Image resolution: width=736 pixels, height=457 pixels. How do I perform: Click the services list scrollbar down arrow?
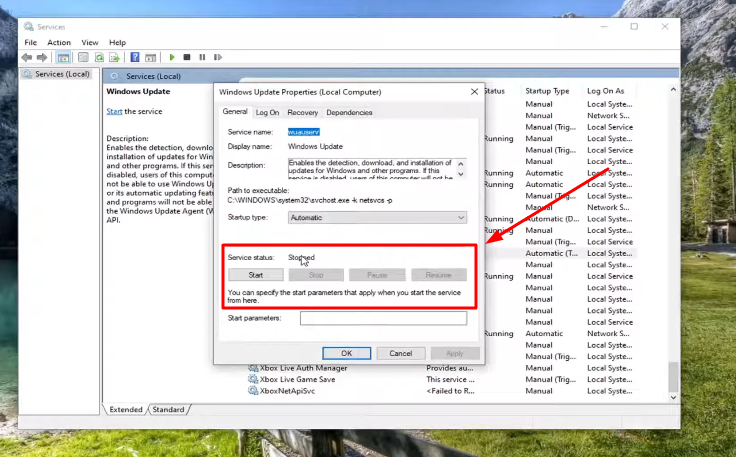click(x=673, y=397)
